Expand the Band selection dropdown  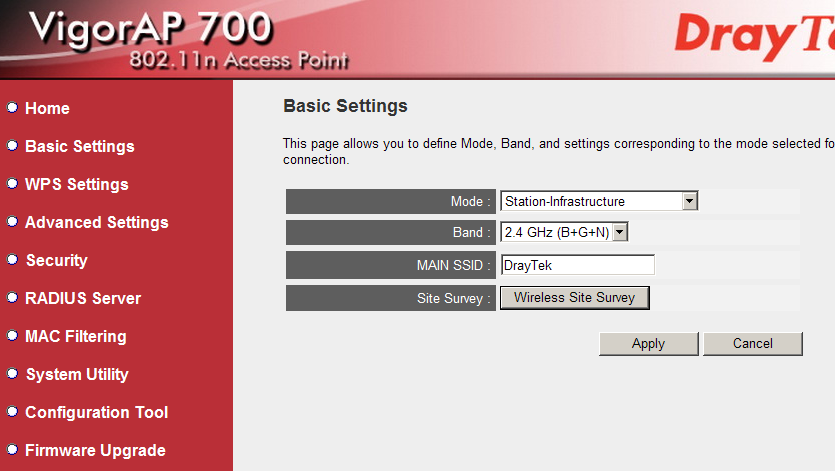[564, 232]
